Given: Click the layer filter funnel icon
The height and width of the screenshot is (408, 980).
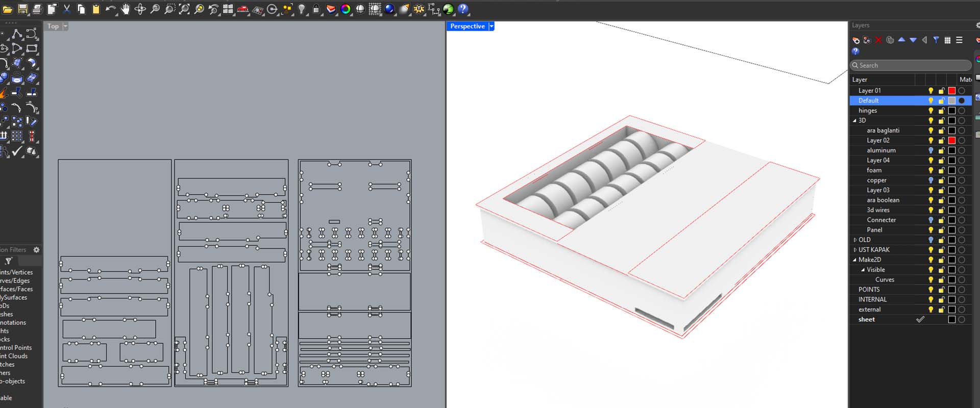Looking at the screenshot, I should [936, 40].
